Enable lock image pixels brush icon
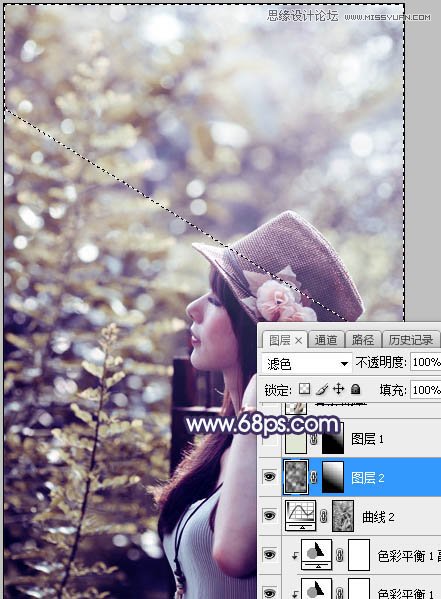The width and height of the screenshot is (441, 599). point(322,389)
